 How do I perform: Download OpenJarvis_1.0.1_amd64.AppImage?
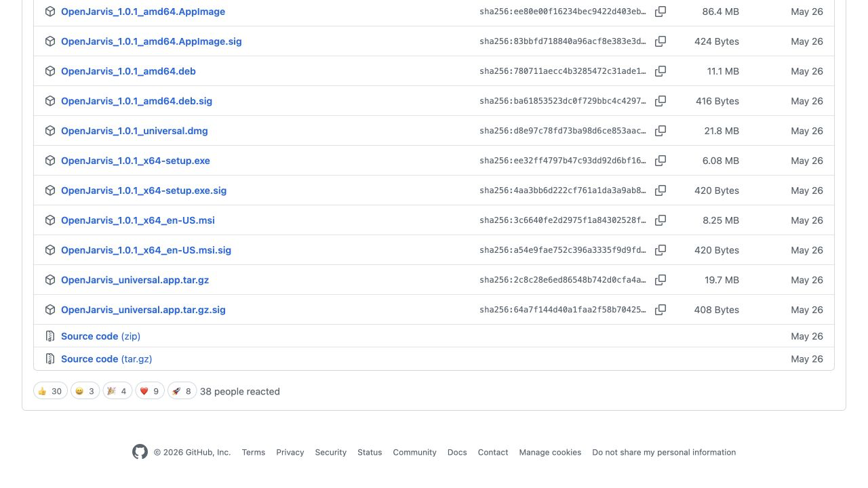coord(143,12)
